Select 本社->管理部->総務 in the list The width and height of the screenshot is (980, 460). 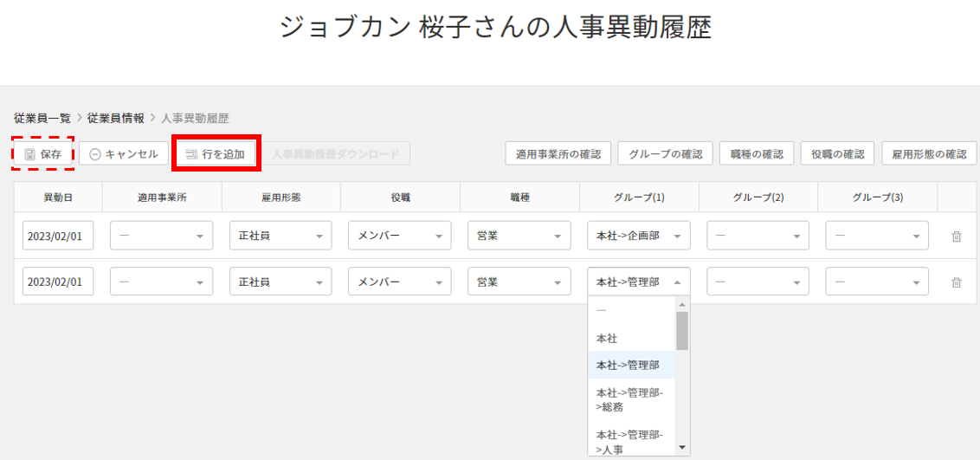(x=632, y=399)
